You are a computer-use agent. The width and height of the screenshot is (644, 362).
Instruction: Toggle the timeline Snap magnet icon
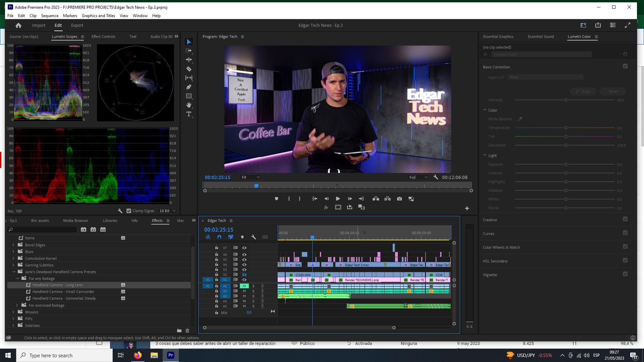[x=219, y=237]
